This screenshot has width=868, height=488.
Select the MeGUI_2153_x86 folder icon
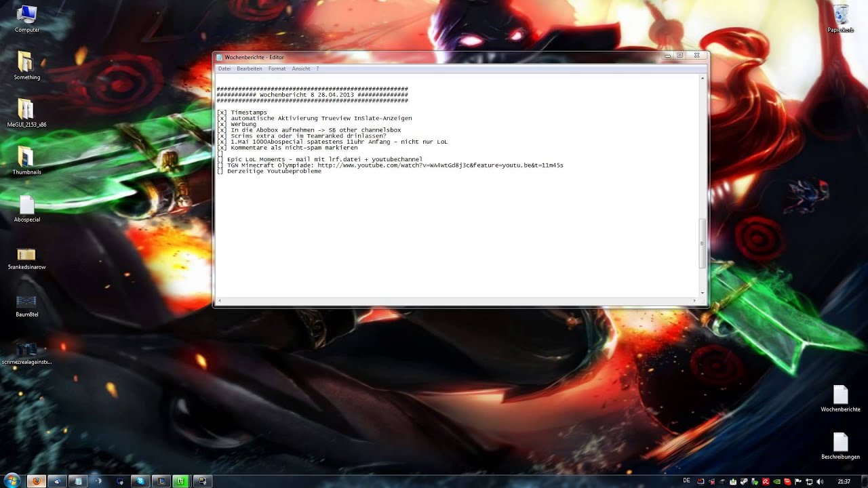(x=26, y=113)
